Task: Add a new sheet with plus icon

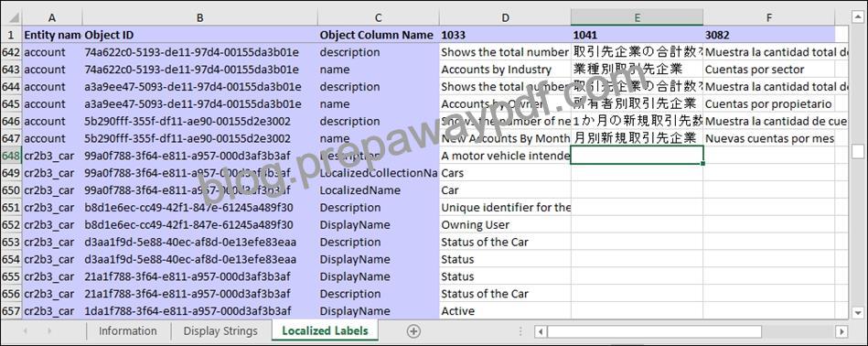Action: click(x=413, y=331)
